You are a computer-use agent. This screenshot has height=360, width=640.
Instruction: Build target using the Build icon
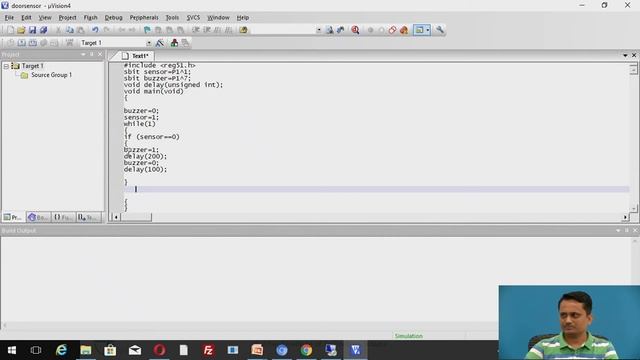coord(22,42)
